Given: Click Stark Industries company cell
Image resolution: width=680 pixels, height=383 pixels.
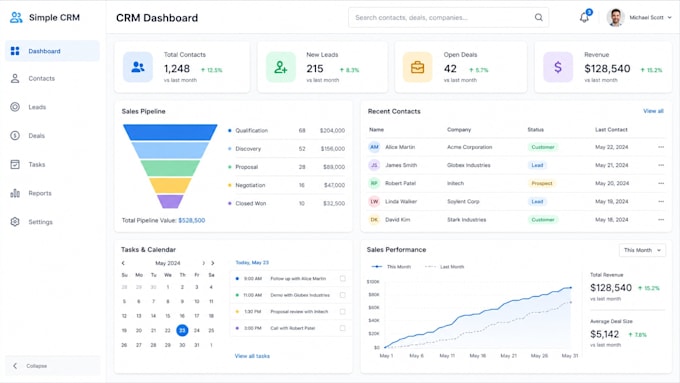Looking at the screenshot, I should pos(467,219).
